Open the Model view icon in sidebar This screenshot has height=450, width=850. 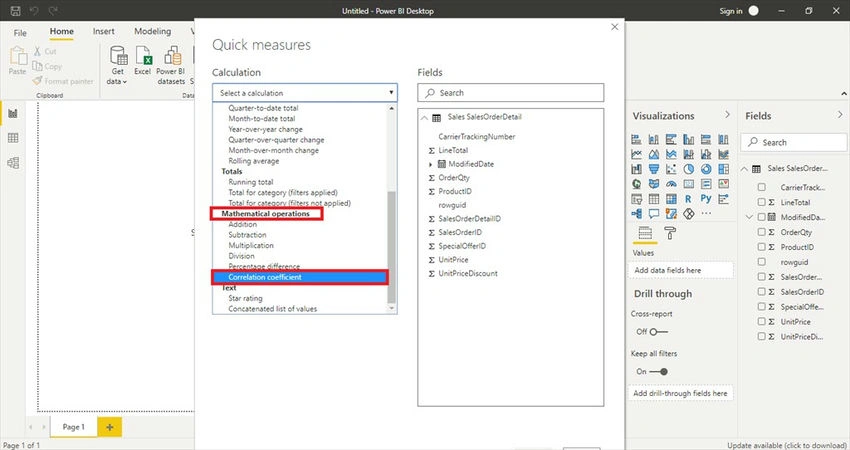click(13, 163)
